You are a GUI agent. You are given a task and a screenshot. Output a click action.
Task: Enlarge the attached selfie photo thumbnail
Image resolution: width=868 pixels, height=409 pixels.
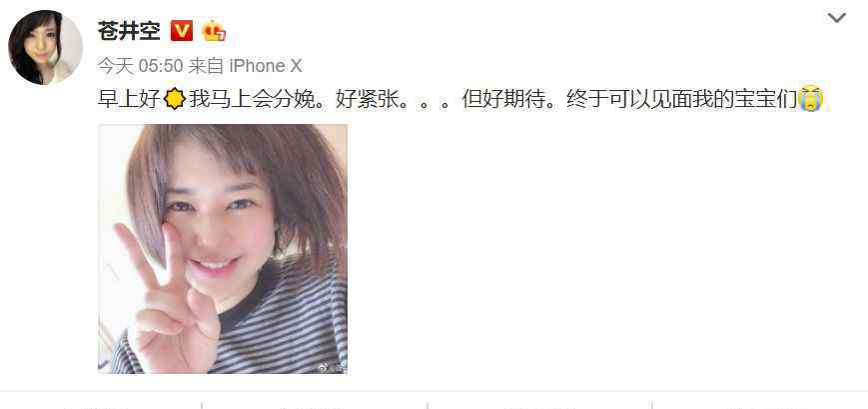[223, 249]
